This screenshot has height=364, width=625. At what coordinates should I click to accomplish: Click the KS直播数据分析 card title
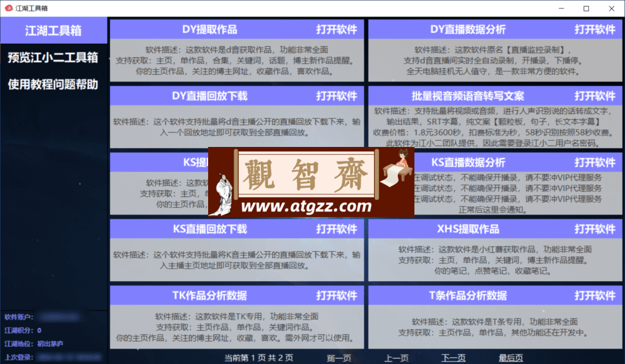(468, 162)
